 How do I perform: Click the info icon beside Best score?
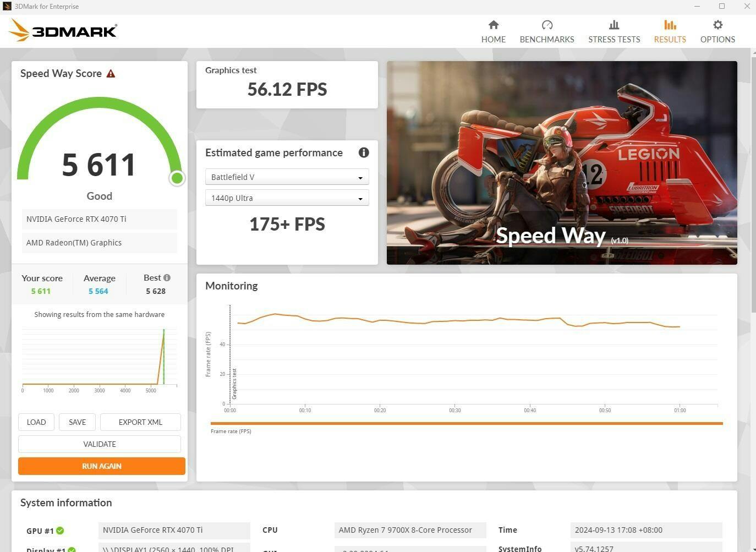(167, 278)
